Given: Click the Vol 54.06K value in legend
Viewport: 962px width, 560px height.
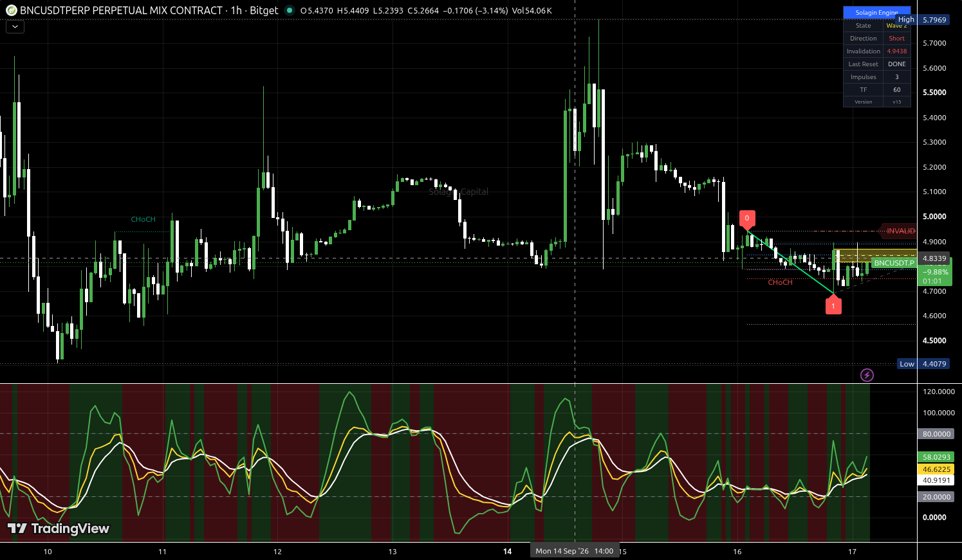Looking at the screenshot, I should (532, 10).
